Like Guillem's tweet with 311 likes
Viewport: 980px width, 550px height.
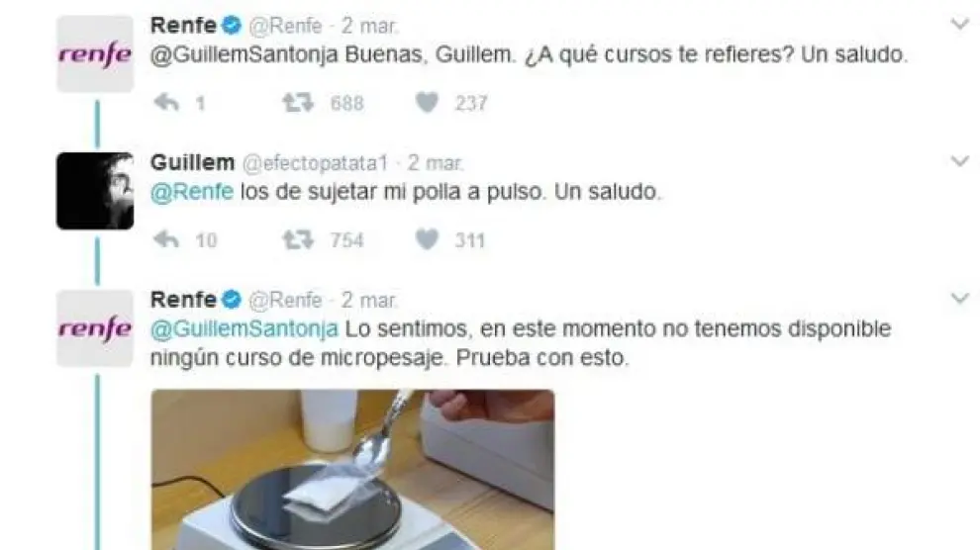427,239
